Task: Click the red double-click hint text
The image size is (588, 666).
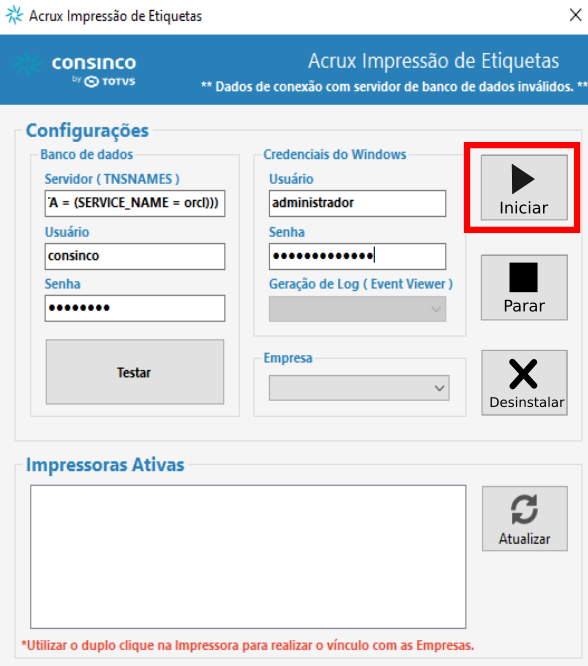Action: [x=248, y=645]
